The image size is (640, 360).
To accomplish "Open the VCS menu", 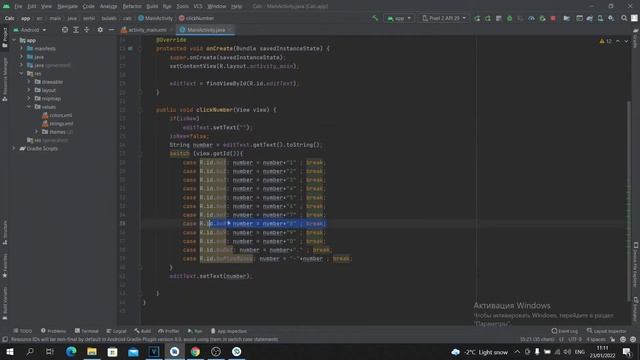I will point(198,6).
